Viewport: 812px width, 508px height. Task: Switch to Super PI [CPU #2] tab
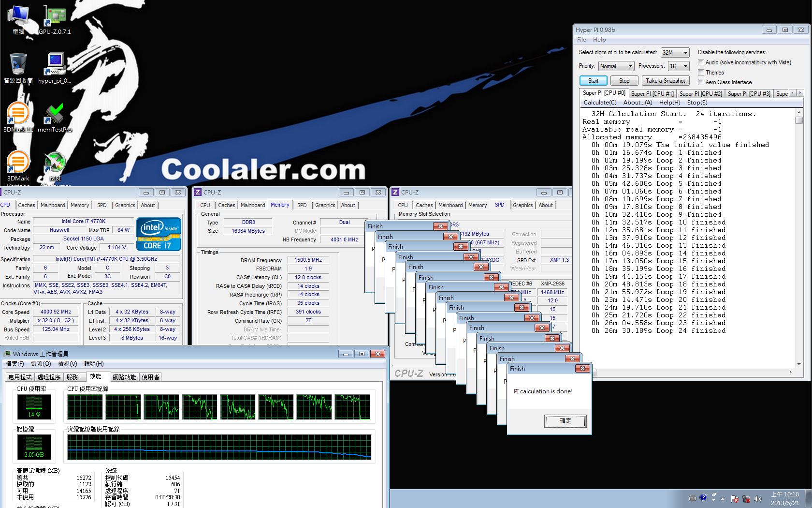pos(700,93)
